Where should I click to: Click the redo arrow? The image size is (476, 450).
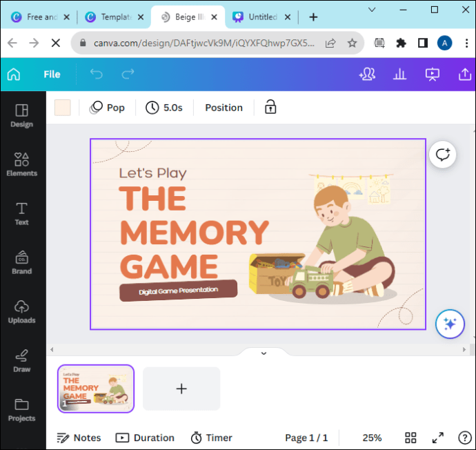[128, 74]
